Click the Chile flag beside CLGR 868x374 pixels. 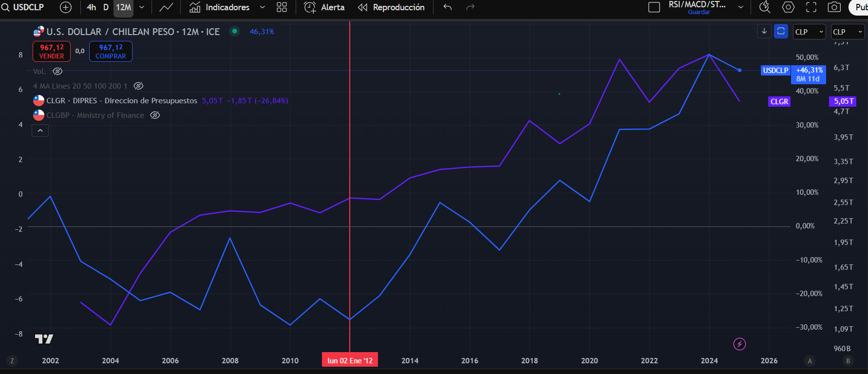pos(38,101)
